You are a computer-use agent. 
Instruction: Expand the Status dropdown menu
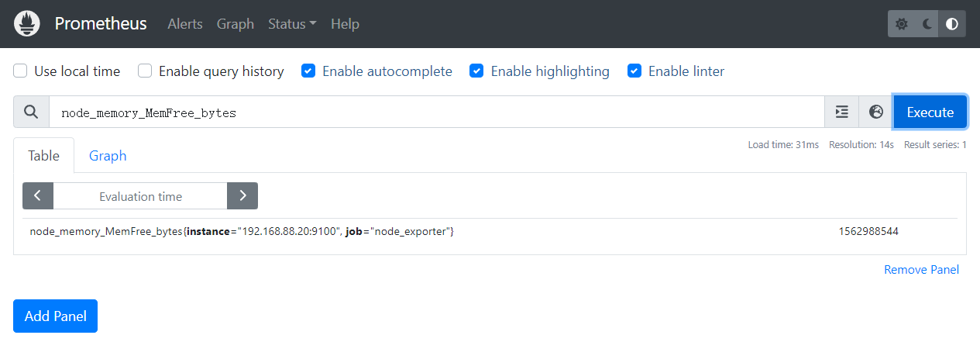click(x=292, y=24)
